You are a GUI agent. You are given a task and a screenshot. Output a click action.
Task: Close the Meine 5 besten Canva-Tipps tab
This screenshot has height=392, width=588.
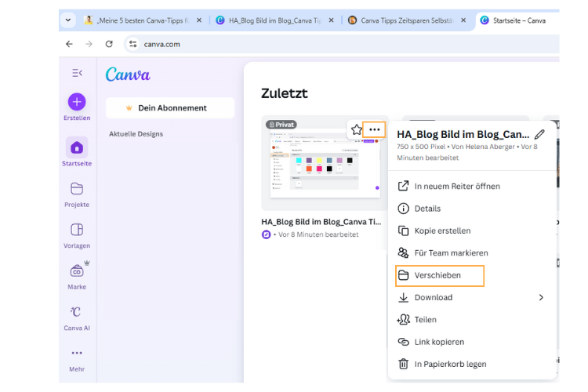click(x=199, y=20)
